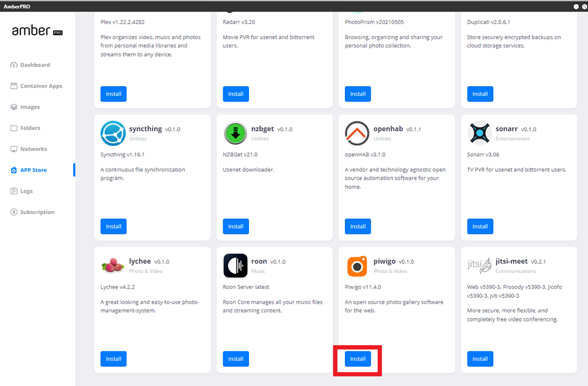Install the jitsi-meet app
The image size is (588, 386).
[480, 359]
